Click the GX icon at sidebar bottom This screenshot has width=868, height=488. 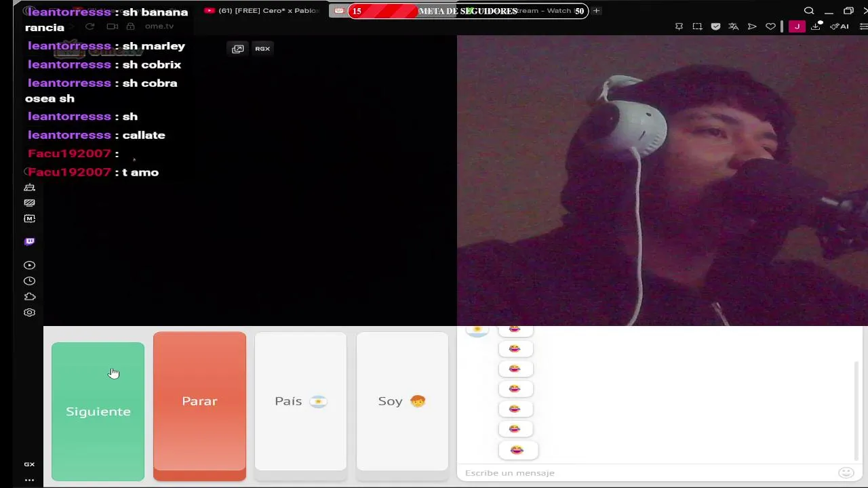pyautogui.click(x=29, y=464)
